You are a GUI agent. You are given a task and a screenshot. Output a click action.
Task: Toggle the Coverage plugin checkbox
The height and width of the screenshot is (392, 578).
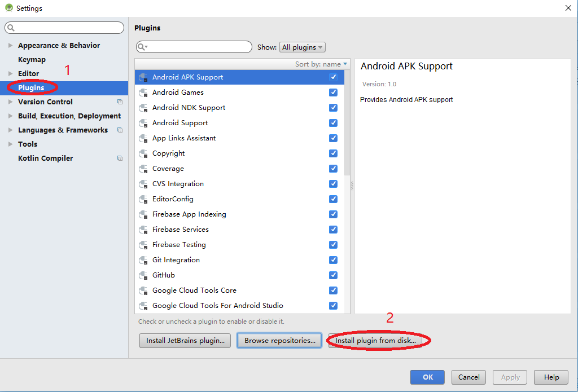point(333,169)
